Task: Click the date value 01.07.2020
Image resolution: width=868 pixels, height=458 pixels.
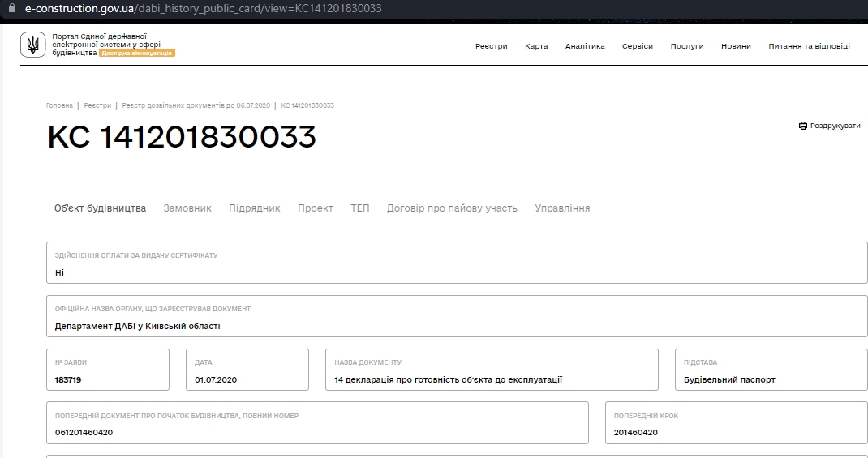Action: (x=215, y=379)
